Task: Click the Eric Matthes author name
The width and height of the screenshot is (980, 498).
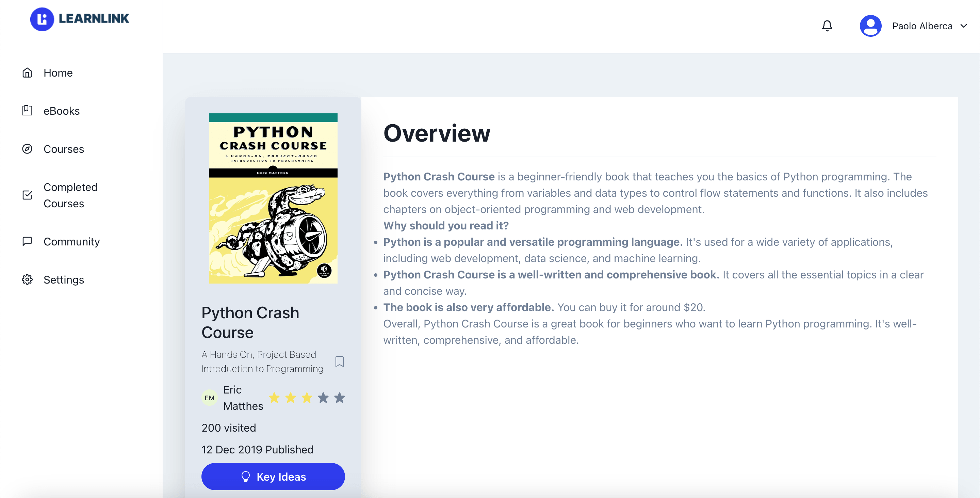Action: click(x=243, y=398)
